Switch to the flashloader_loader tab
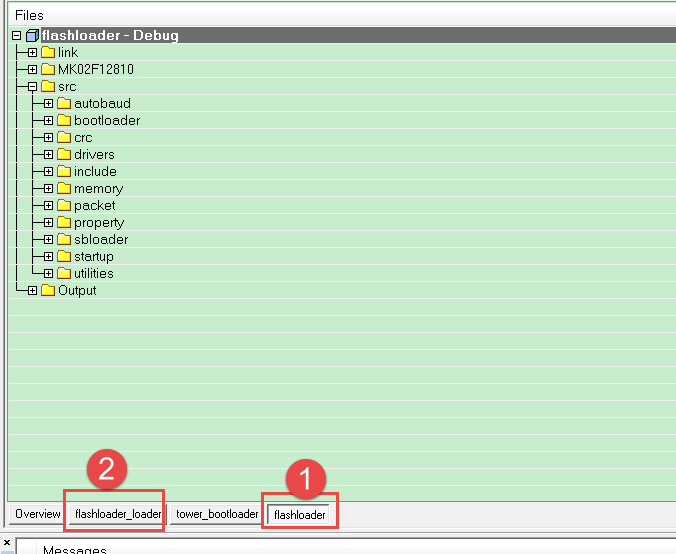The image size is (676, 554). 118,514
